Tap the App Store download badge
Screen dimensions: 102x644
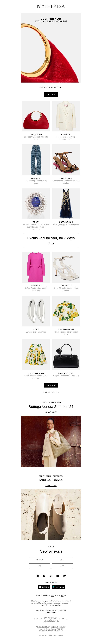[x=44, y=587]
